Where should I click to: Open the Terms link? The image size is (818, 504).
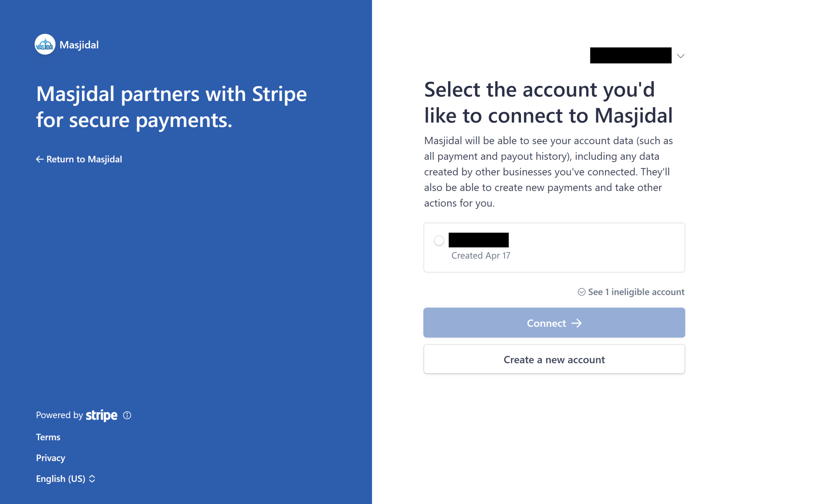(48, 437)
